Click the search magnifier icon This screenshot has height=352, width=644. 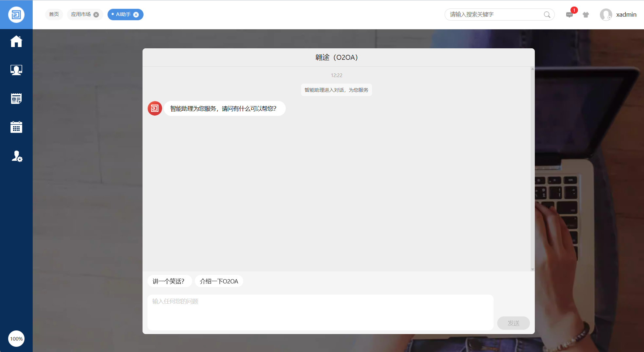[x=547, y=15]
